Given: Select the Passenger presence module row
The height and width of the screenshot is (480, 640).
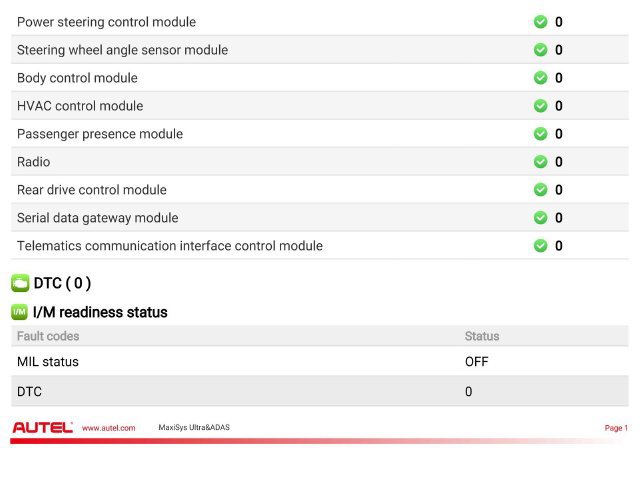Looking at the screenshot, I should 320,134.
